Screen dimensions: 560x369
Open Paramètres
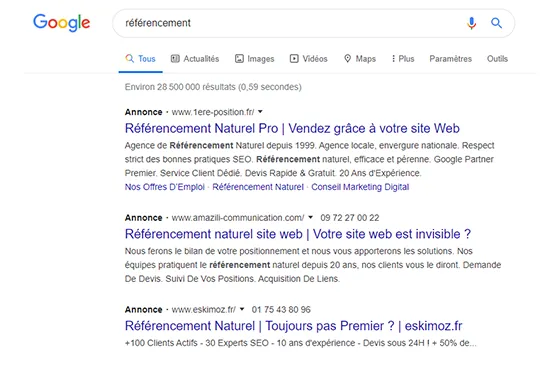tap(450, 59)
